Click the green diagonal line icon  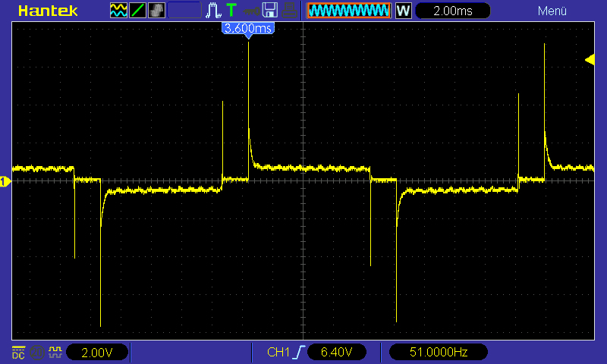tap(137, 11)
